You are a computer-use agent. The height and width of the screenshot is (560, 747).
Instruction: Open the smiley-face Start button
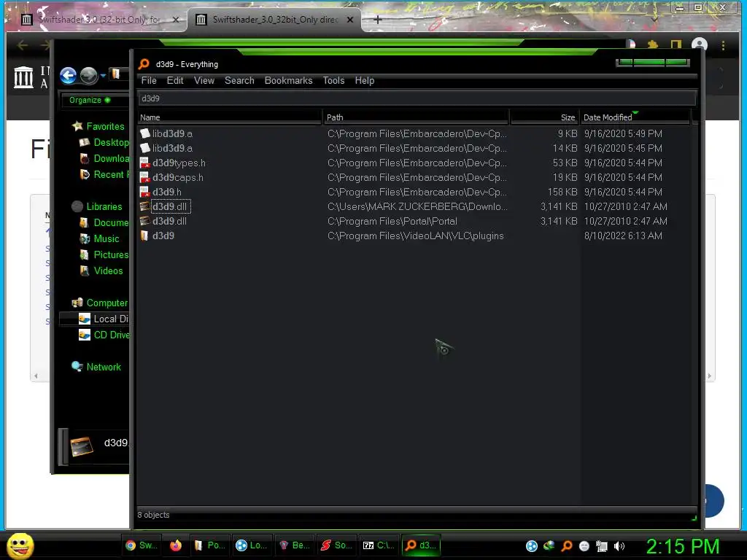pyautogui.click(x=20, y=545)
